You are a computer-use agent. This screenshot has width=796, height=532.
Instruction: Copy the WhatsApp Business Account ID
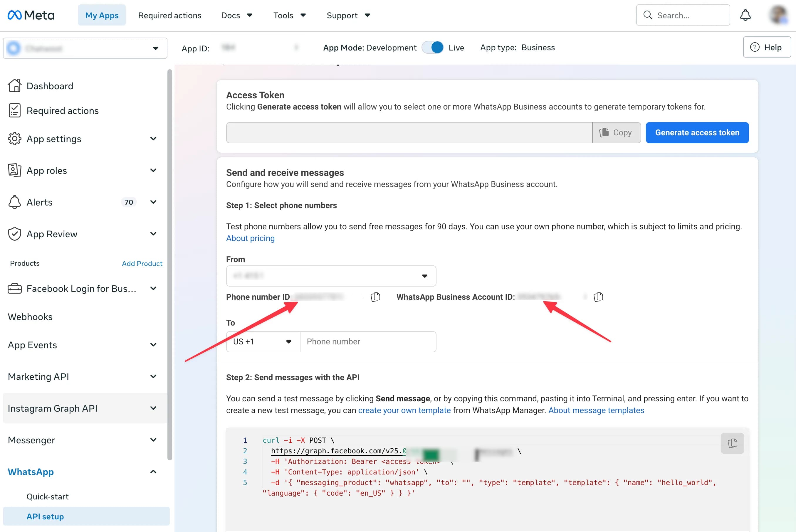(x=598, y=297)
